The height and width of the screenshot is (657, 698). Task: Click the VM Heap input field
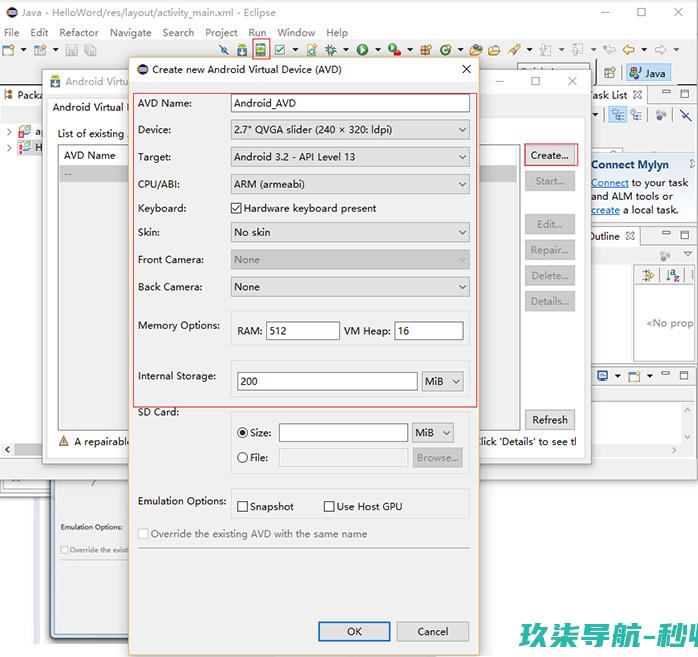(x=429, y=331)
